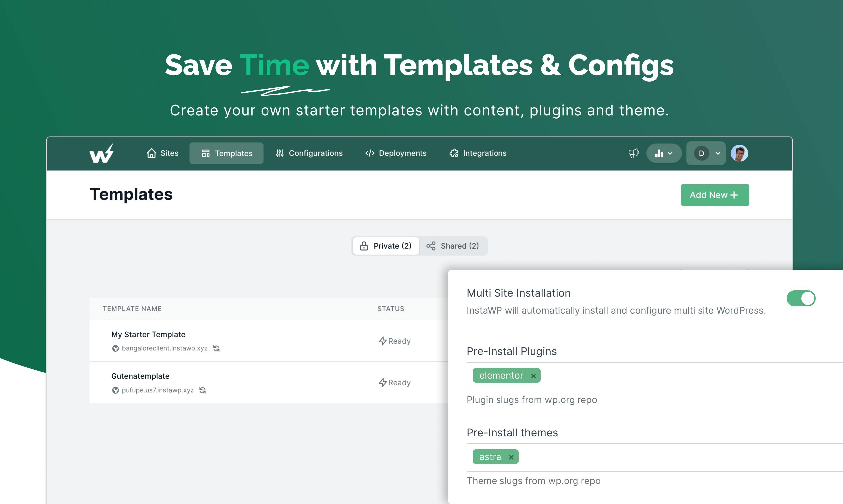Select the Gutenatemplate row name
The height and width of the screenshot is (504, 843).
pos(140,376)
